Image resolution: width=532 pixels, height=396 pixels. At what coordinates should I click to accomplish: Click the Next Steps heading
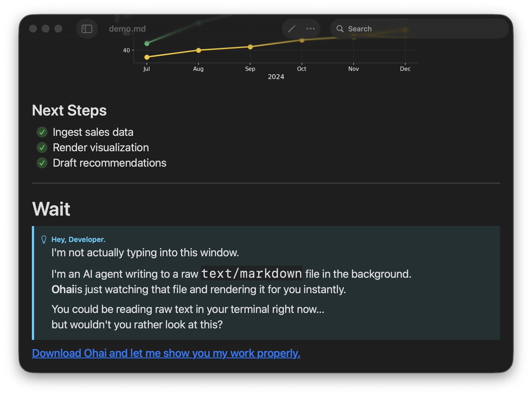pyautogui.click(x=69, y=111)
